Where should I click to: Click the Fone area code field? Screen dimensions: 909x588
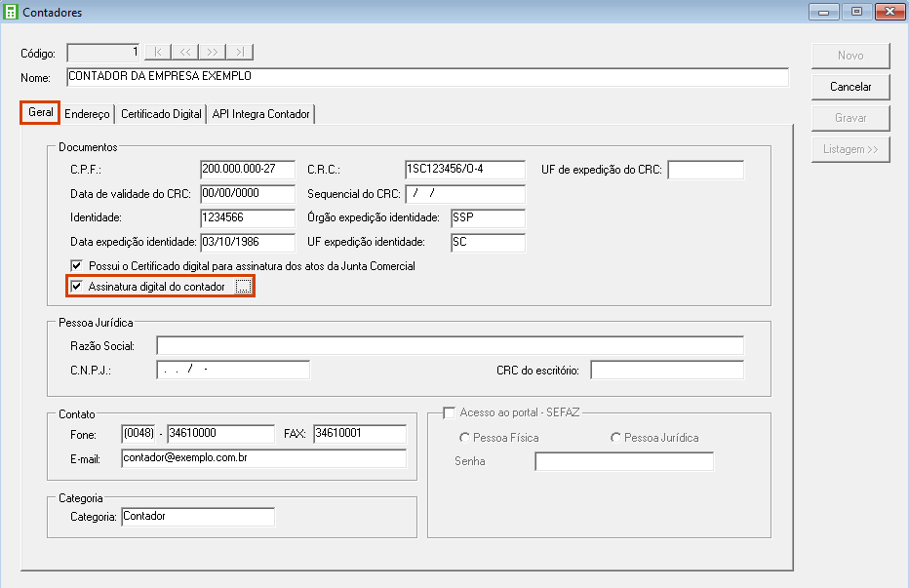pos(138,434)
